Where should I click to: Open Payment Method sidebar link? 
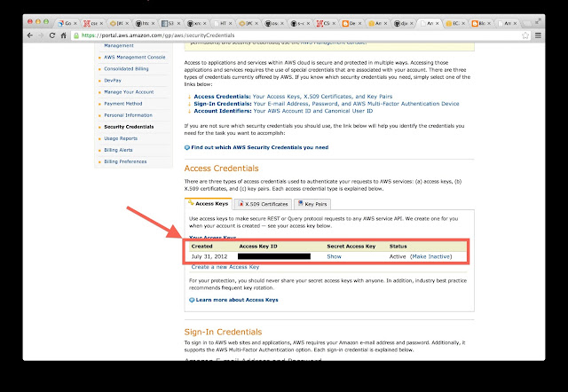point(122,104)
